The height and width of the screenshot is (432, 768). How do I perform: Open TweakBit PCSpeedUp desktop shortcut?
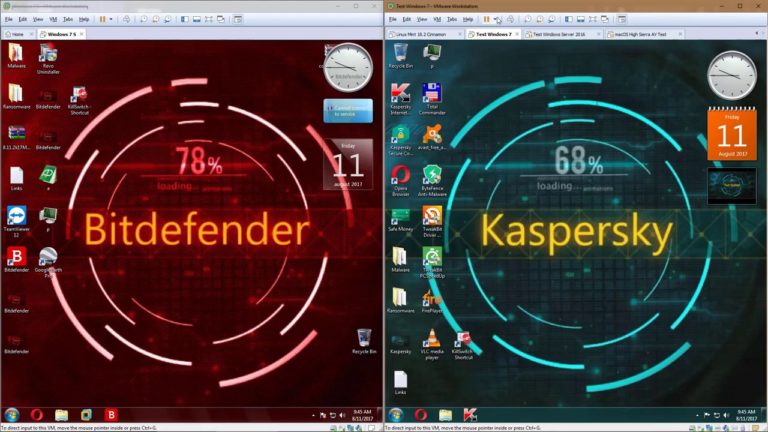coord(432,263)
